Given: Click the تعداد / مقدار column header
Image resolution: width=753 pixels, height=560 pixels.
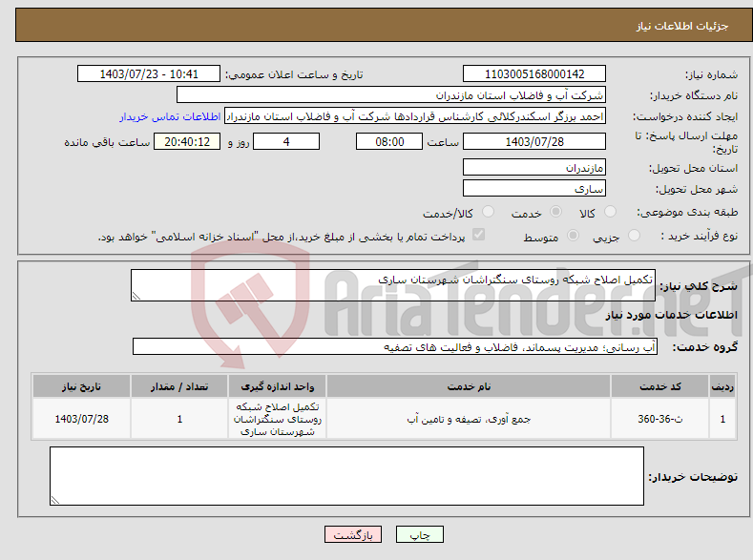Looking at the screenshot, I should coord(179,386).
